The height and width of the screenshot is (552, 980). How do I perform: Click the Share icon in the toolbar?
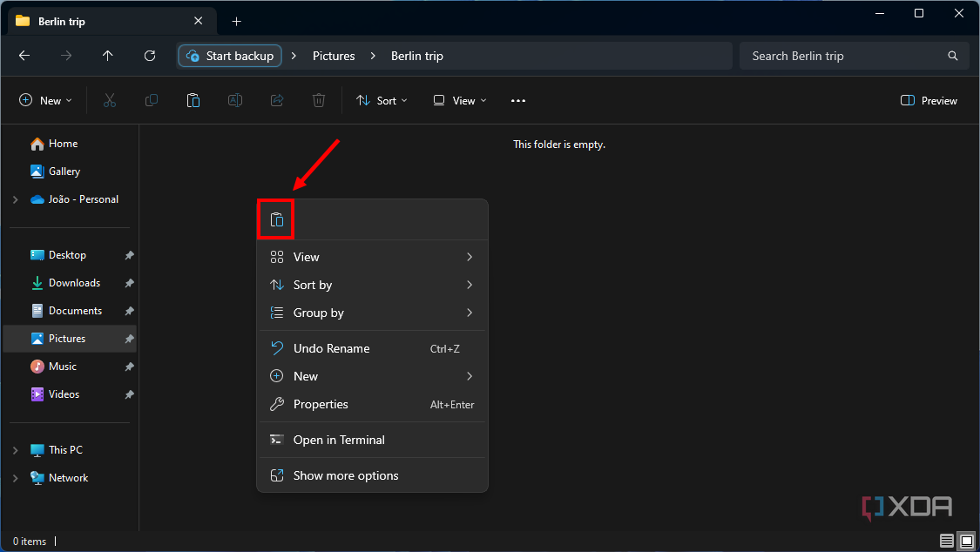pyautogui.click(x=277, y=100)
